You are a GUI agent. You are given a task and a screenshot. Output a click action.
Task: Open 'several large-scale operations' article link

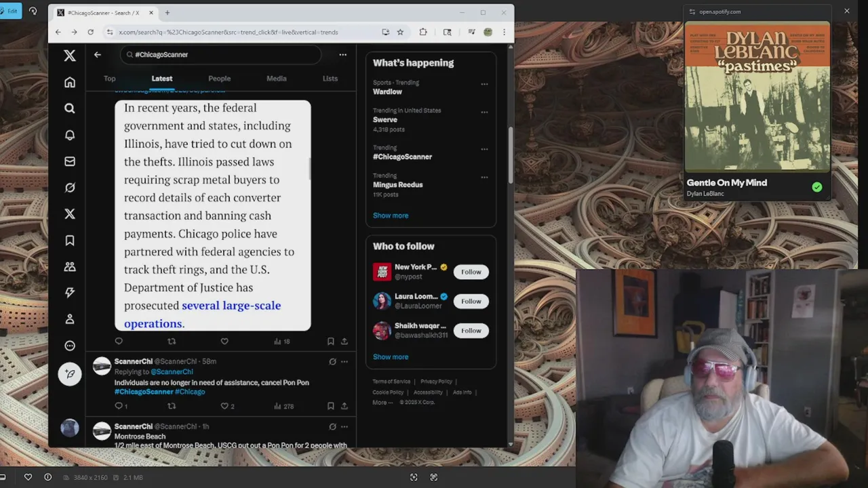[202, 314]
